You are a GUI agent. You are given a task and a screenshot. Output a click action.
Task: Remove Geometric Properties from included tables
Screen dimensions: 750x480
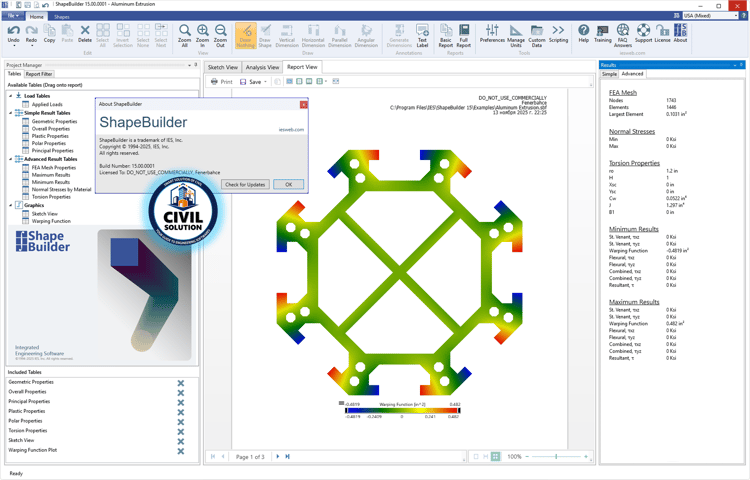181,383
